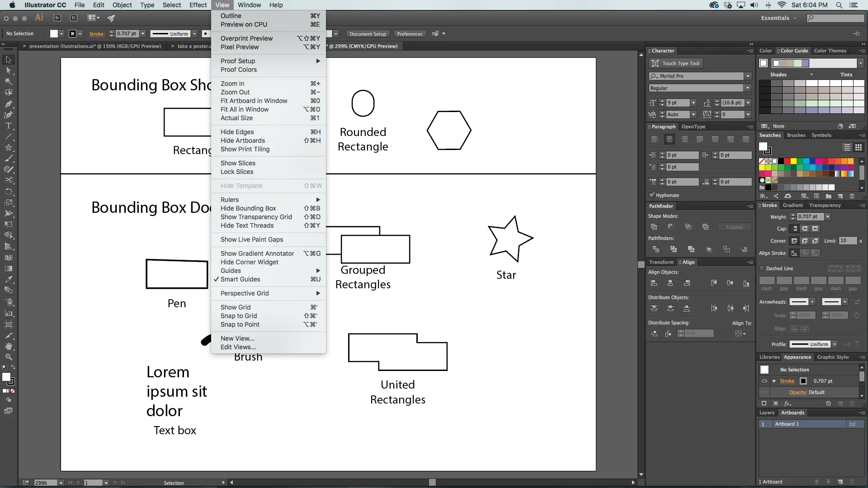Select the Type tool in toolbar

click(8, 126)
